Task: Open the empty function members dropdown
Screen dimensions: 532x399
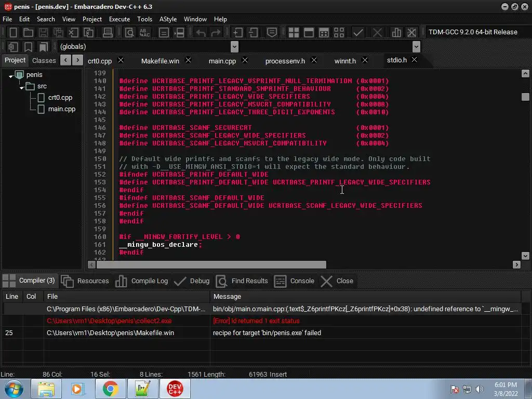Action: pos(416,47)
